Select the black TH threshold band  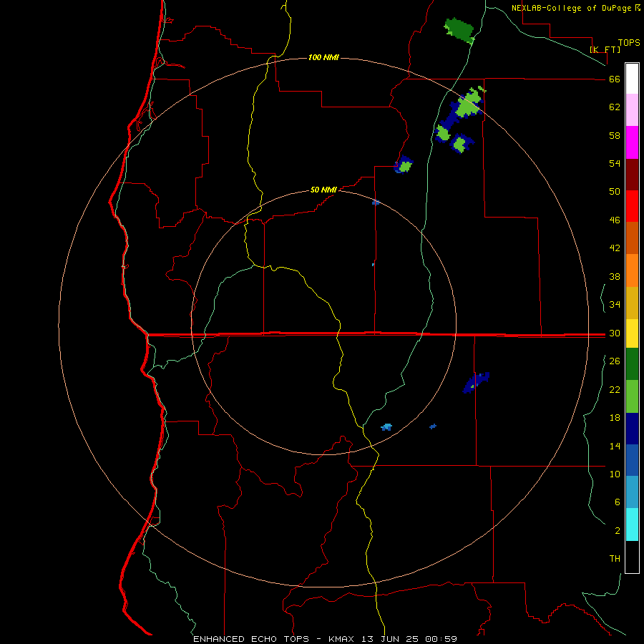coord(632,557)
